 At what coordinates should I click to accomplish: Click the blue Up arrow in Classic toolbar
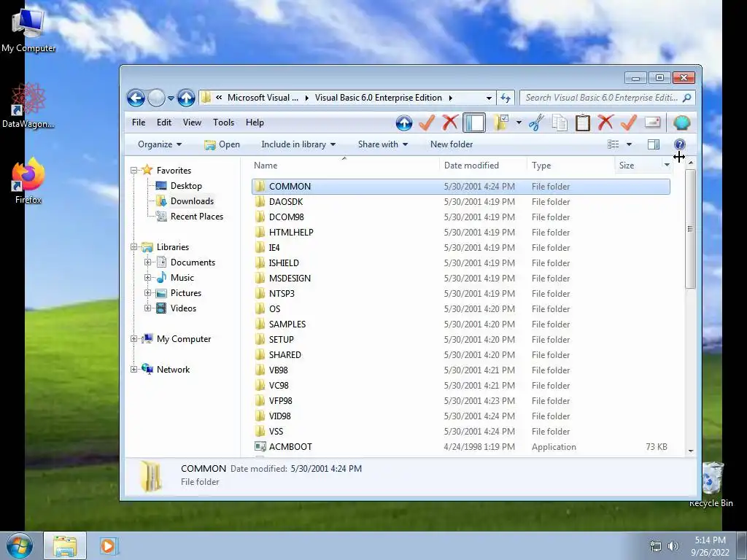(403, 122)
